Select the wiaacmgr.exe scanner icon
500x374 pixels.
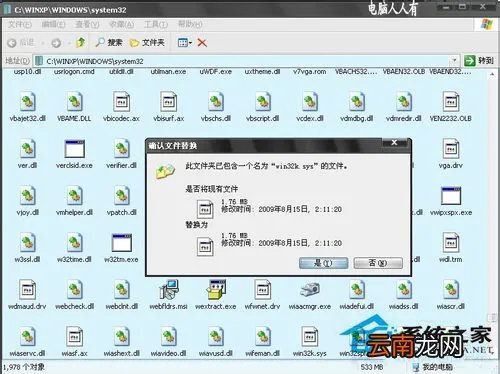coord(310,290)
